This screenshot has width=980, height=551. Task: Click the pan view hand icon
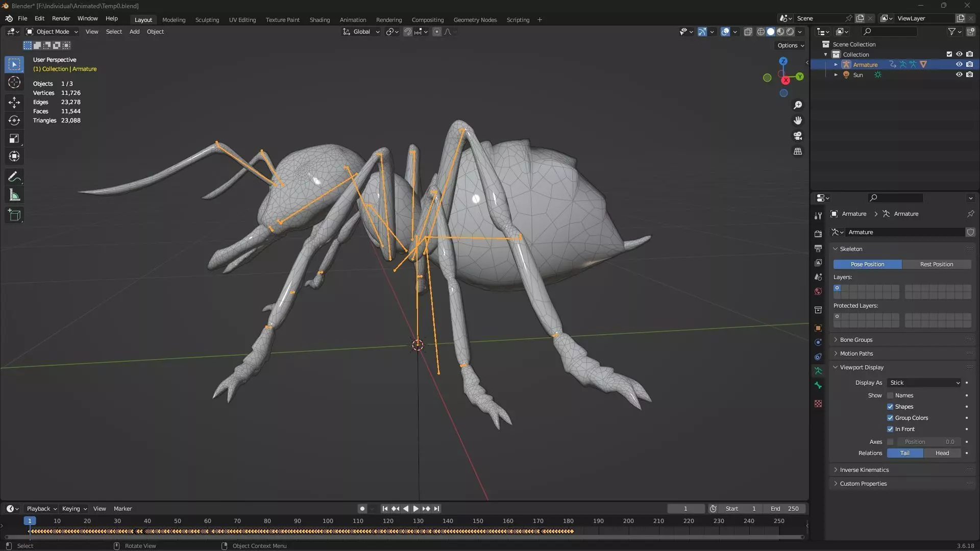[x=798, y=120]
